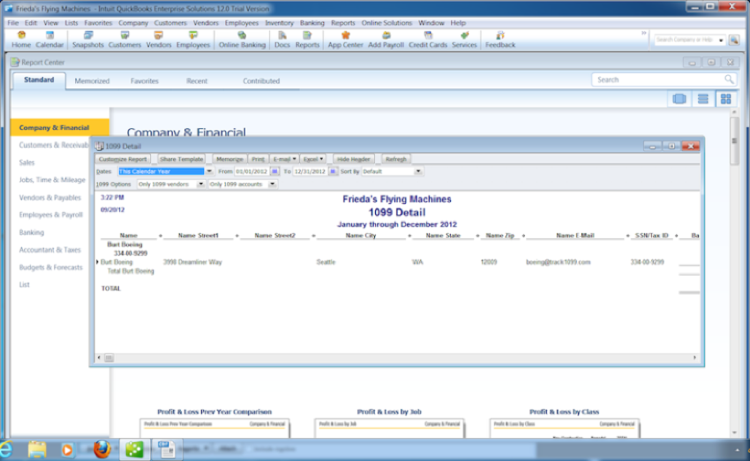Open the Lists menu
The width and height of the screenshot is (750, 461).
click(71, 22)
